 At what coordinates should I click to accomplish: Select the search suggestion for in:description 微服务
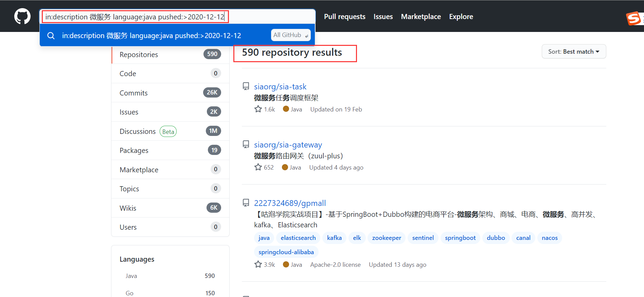177,35
